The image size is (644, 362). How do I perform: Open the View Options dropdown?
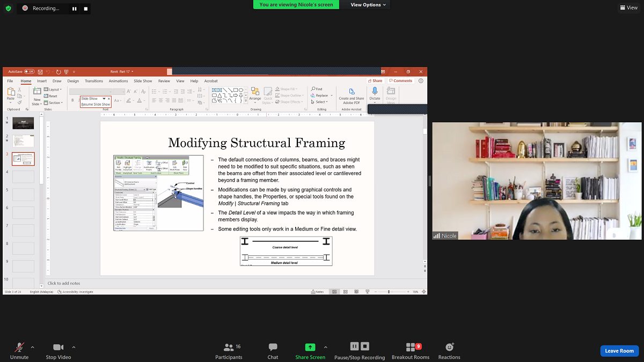tap(369, 5)
